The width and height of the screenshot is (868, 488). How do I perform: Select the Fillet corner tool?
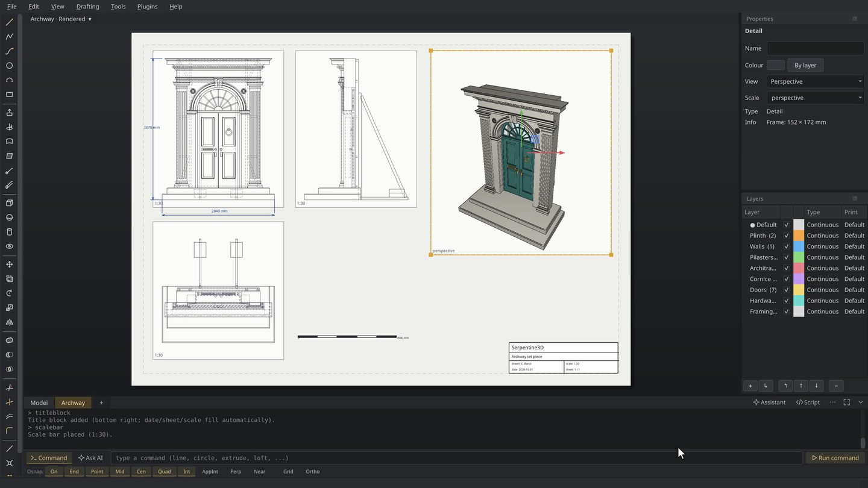9,431
